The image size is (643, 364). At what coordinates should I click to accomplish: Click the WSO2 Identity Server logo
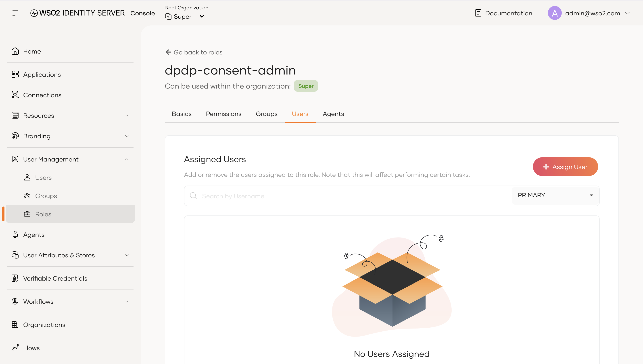pyautogui.click(x=77, y=13)
